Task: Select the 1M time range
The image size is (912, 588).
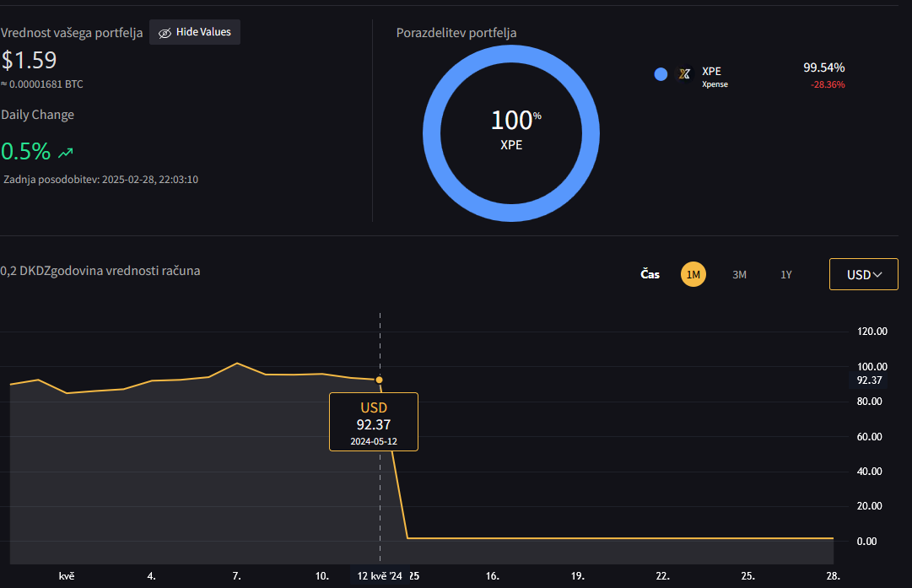Action: pos(693,274)
